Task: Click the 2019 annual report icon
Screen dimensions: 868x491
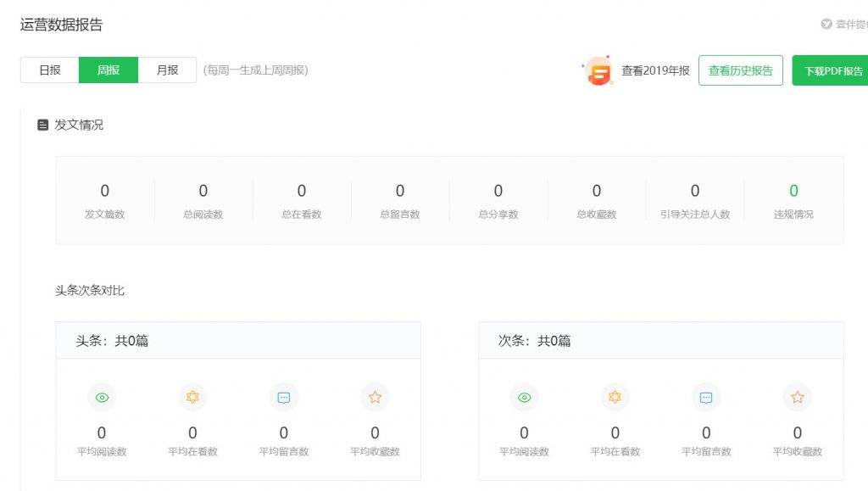Action: tap(598, 71)
